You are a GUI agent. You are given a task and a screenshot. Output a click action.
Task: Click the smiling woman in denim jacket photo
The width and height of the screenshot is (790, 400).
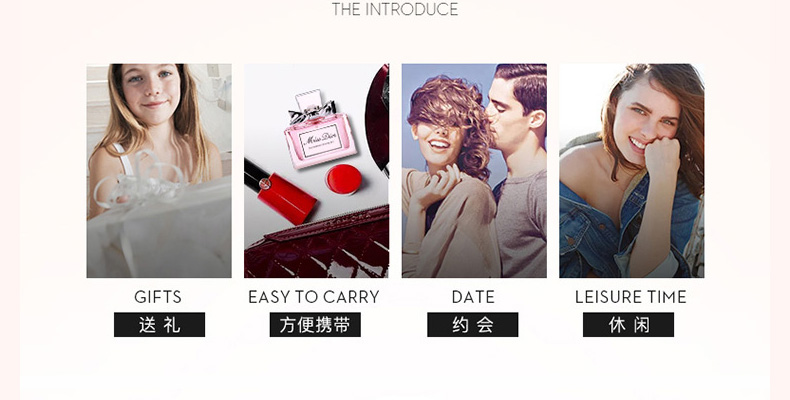pyautogui.click(x=632, y=170)
